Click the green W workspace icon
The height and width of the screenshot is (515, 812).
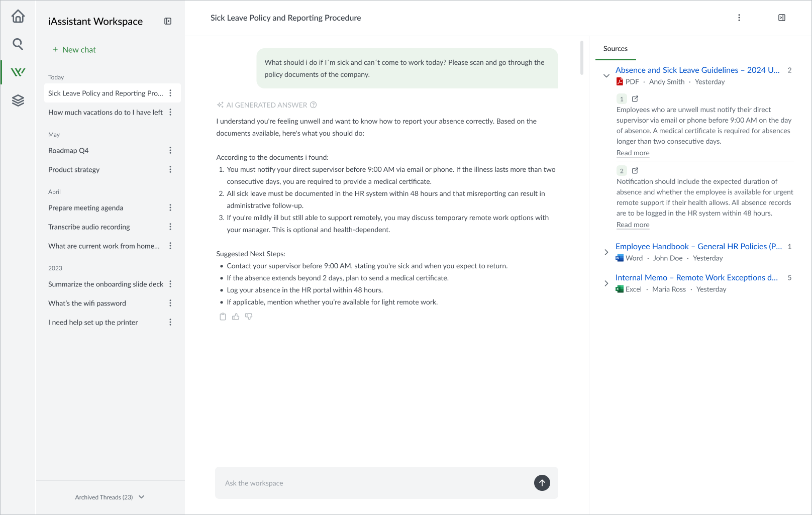18,72
